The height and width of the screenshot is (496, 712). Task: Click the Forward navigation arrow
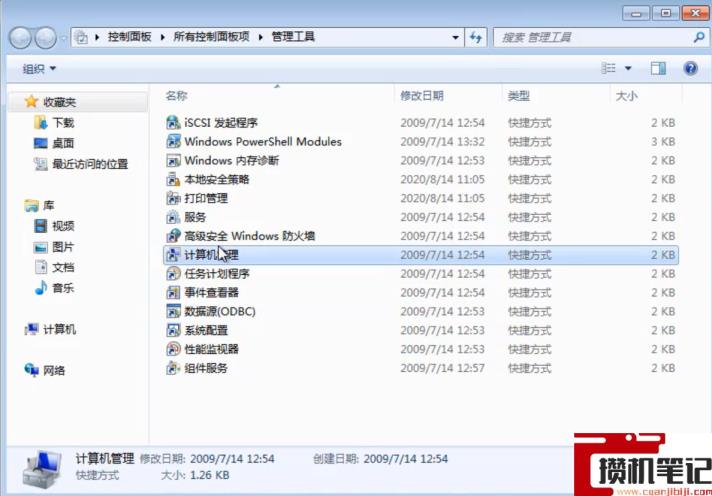(x=45, y=38)
